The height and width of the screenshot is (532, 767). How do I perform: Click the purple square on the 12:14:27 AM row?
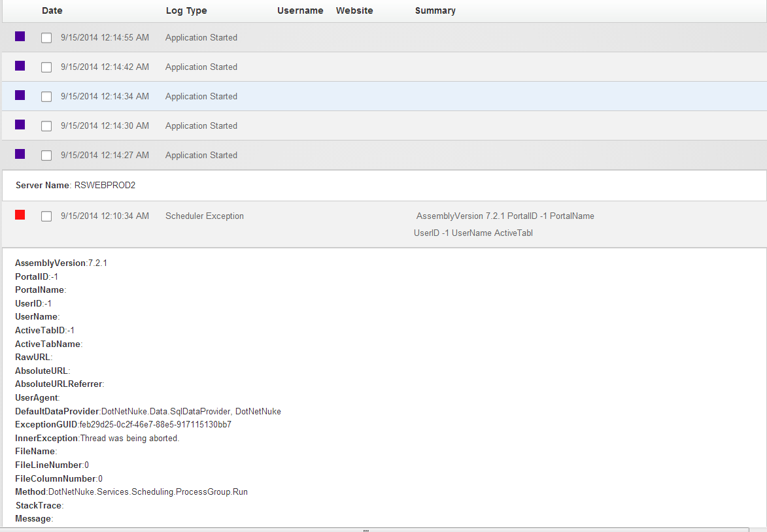coord(20,154)
